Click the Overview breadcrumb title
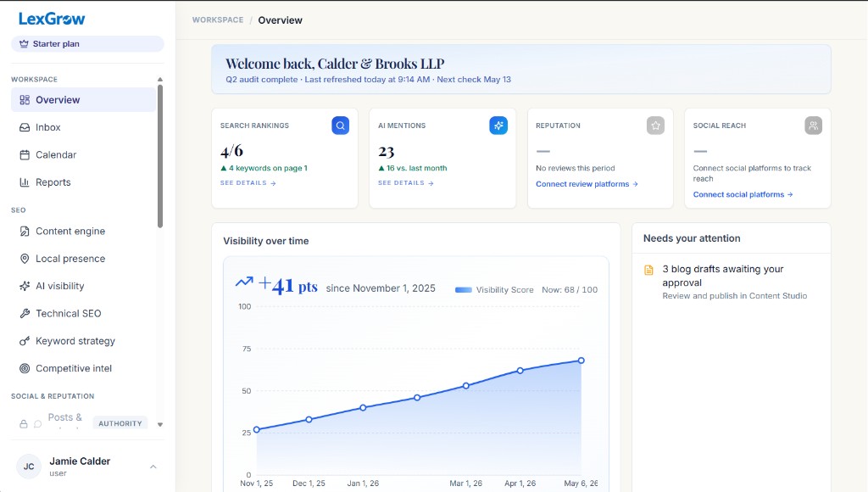The image size is (868, 492). click(280, 20)
